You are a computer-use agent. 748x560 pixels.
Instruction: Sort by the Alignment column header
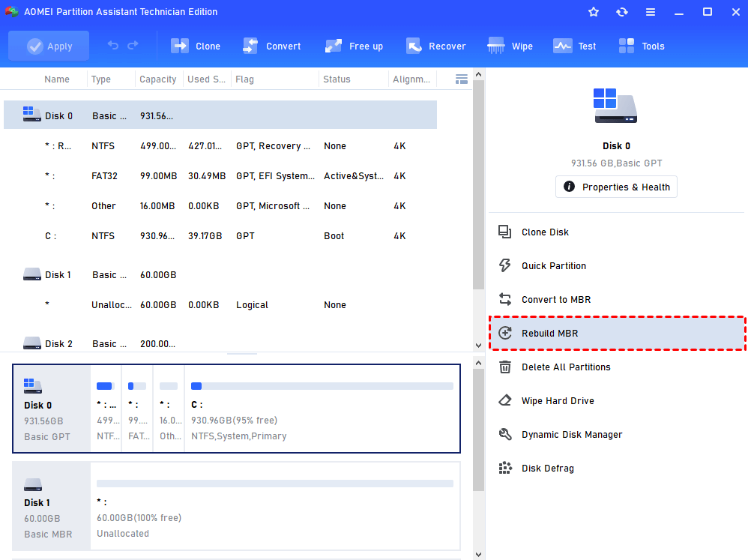click(411, 79)
